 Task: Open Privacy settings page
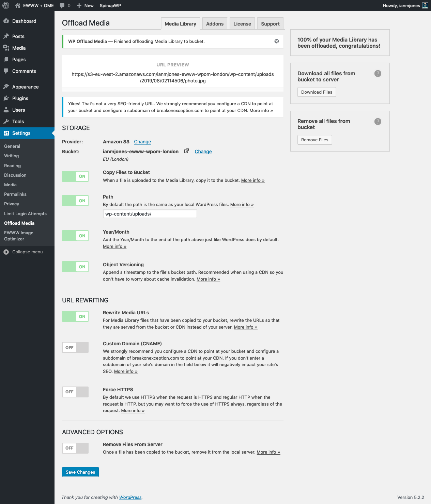(x=12, y=204)
